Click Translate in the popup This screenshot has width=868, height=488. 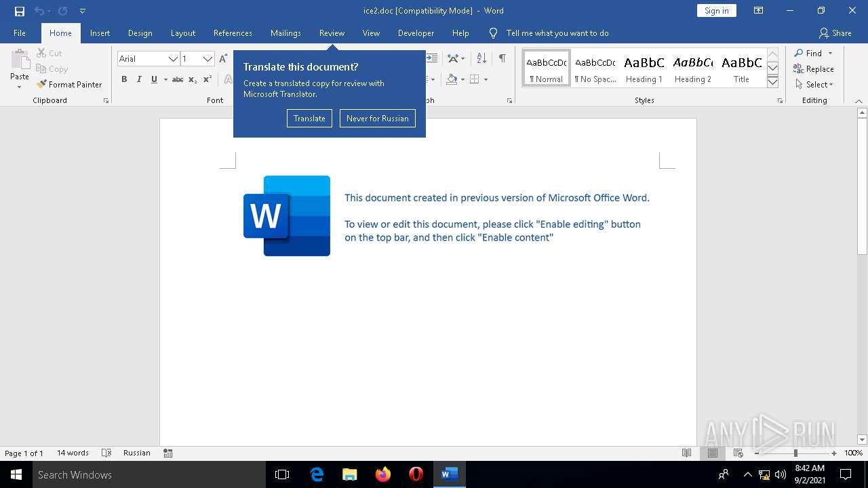(309, 118)
